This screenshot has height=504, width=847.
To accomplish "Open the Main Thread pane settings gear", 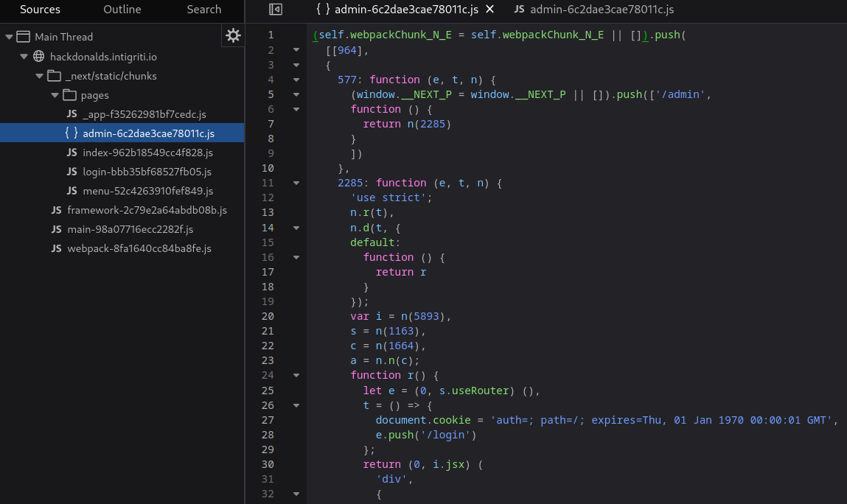I will pyautogui.click(x=232, y=35).
